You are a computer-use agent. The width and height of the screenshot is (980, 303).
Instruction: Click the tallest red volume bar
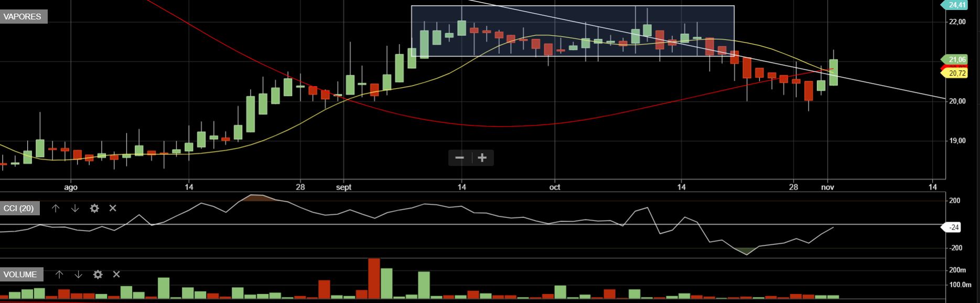click(374, 278)
